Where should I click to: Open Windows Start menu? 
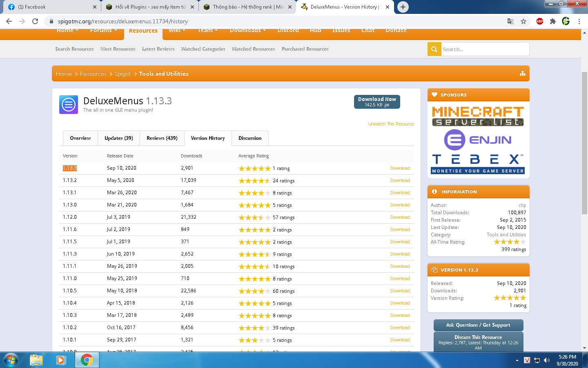[x=11, y=360]
